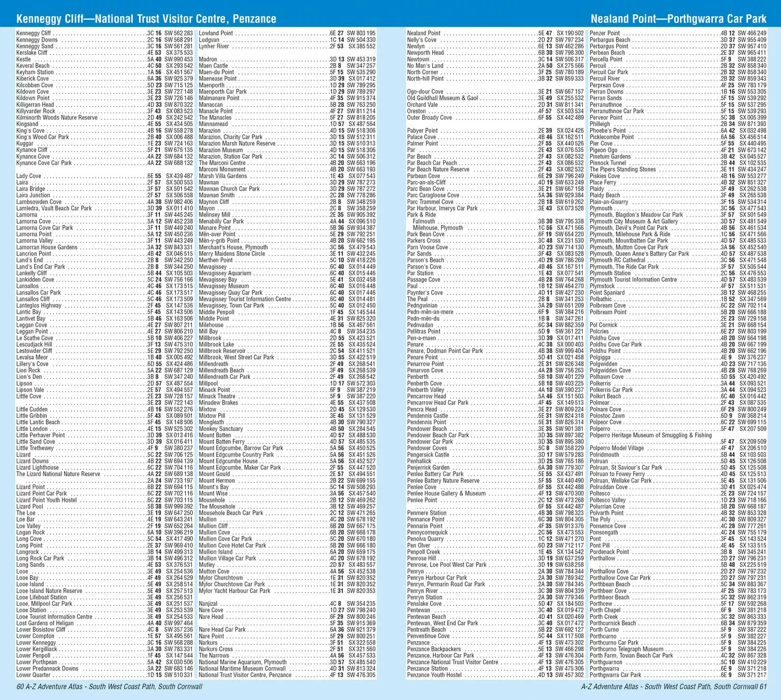Click 'Plymouth City Museum & Art Gallery' entry
781x700 pixels.
coord(678,221)
